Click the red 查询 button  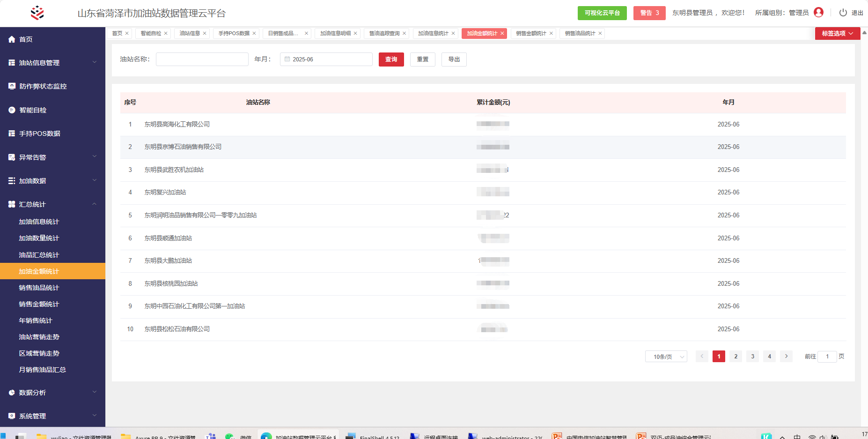[x=391, y=60]
